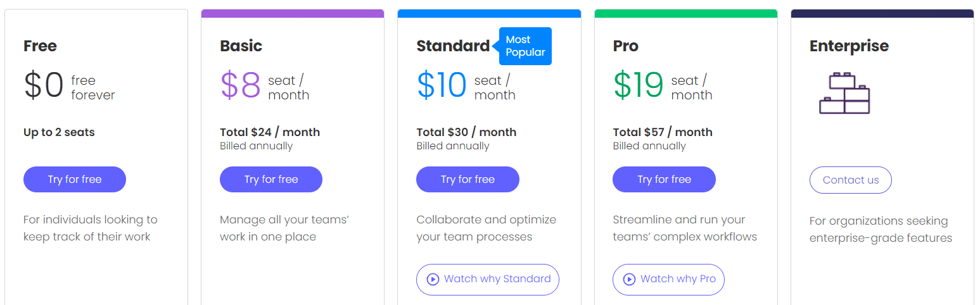This screenshot has width=980, height=305.
Task: Select the Pro plan heading
Action: (625, 46)
